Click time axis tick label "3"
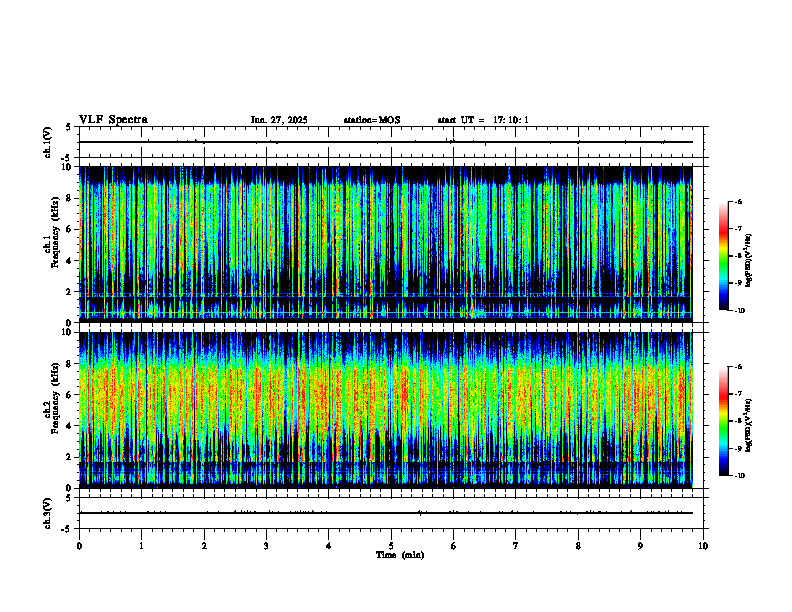This screenshot has width=792, height=612. 266,546
